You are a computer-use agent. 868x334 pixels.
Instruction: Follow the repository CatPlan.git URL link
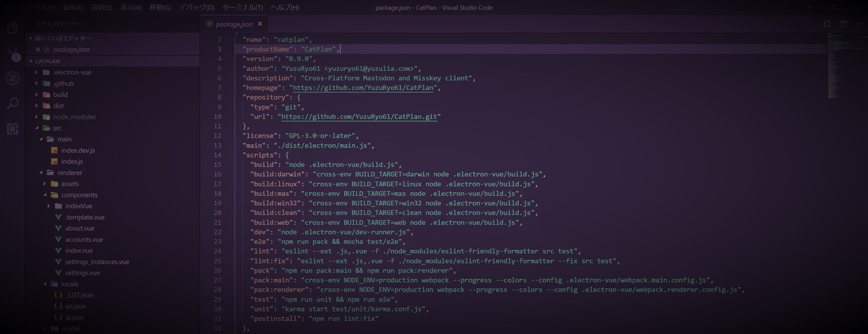[359, 116]
